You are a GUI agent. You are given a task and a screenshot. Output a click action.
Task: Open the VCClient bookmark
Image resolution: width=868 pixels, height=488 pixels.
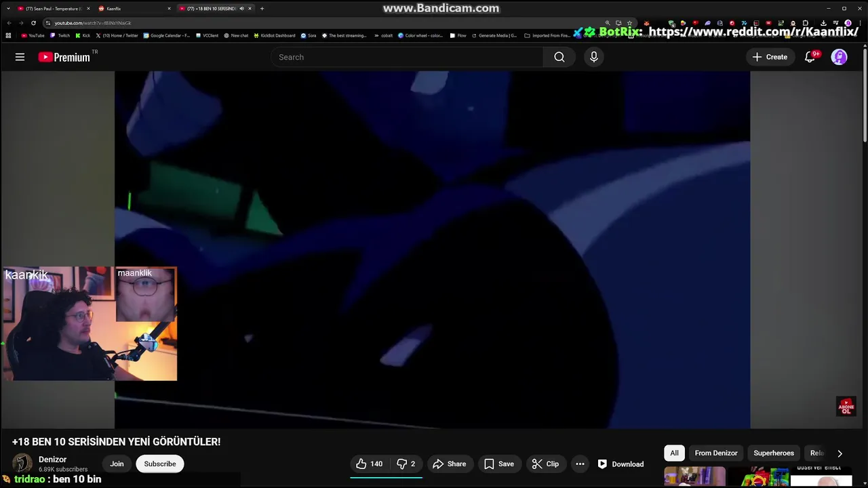pyautogui.click(x=207, y=35)
